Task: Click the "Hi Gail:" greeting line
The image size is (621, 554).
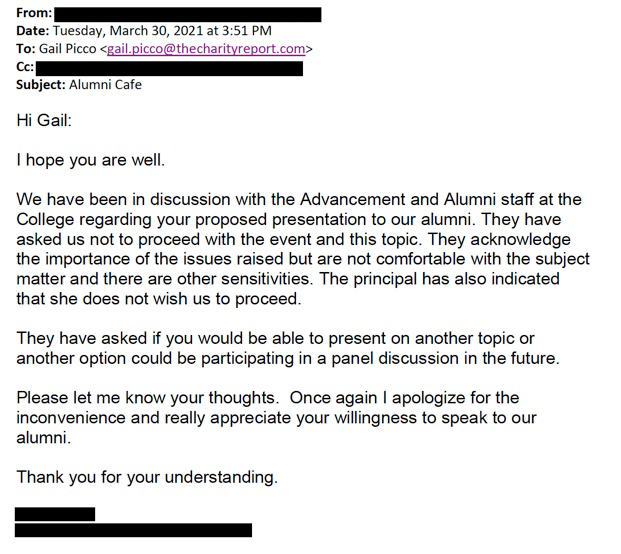Action: pos(44,120)
